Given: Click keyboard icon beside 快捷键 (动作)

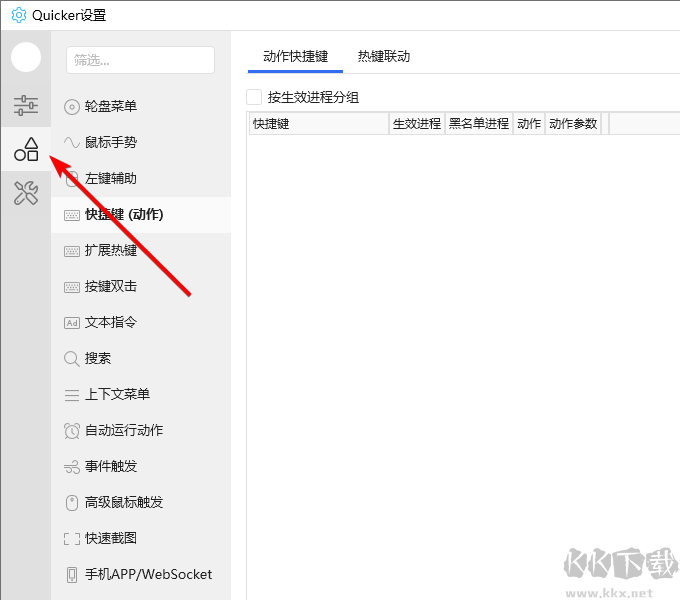Looking at the screenshot, I should point(72,215).
